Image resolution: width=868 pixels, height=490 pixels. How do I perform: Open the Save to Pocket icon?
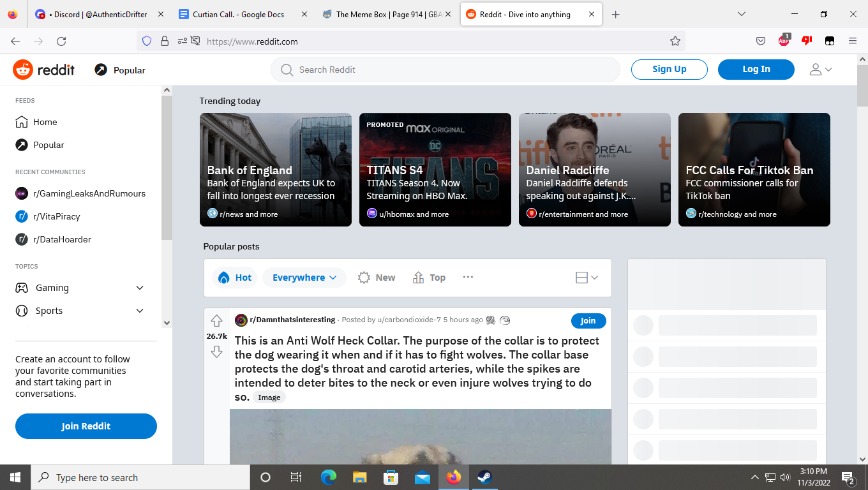click(761, 41)
